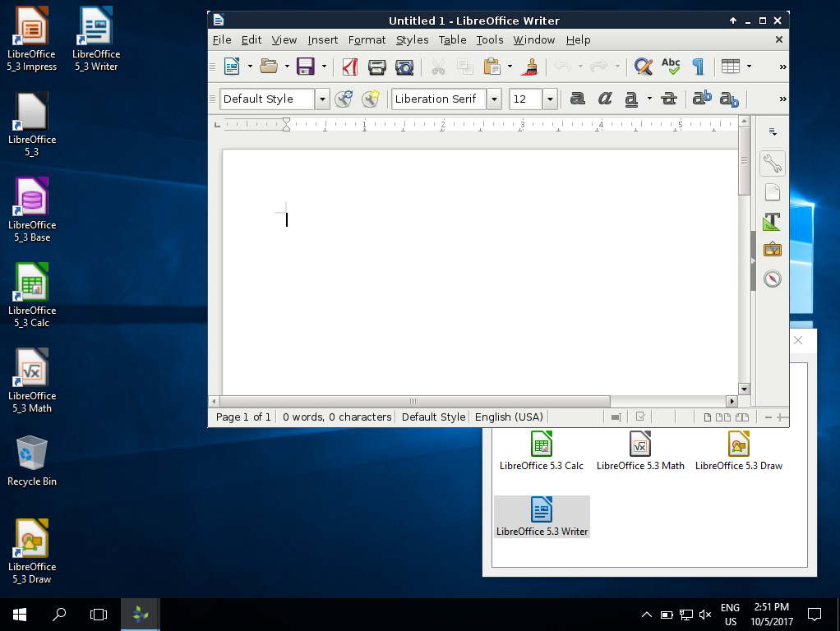Toggle italic formatting
This screenshot has width=840, height=631.
coord(604,99)
